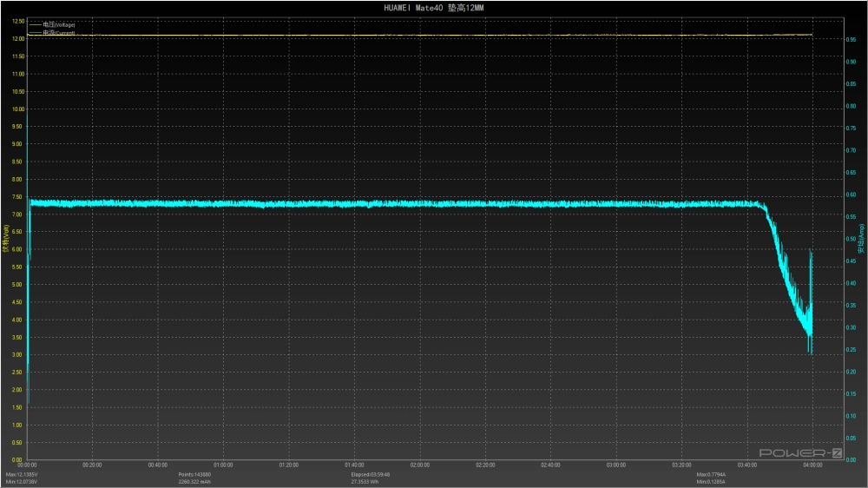The width and height of the screenshot is (868, 488).
Task: Click the 0.35 current axis label
Action: [851, 305]
